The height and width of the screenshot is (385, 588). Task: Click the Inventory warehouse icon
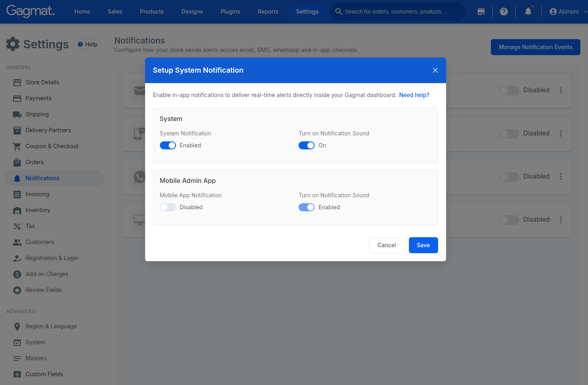[x=17, y=210]
